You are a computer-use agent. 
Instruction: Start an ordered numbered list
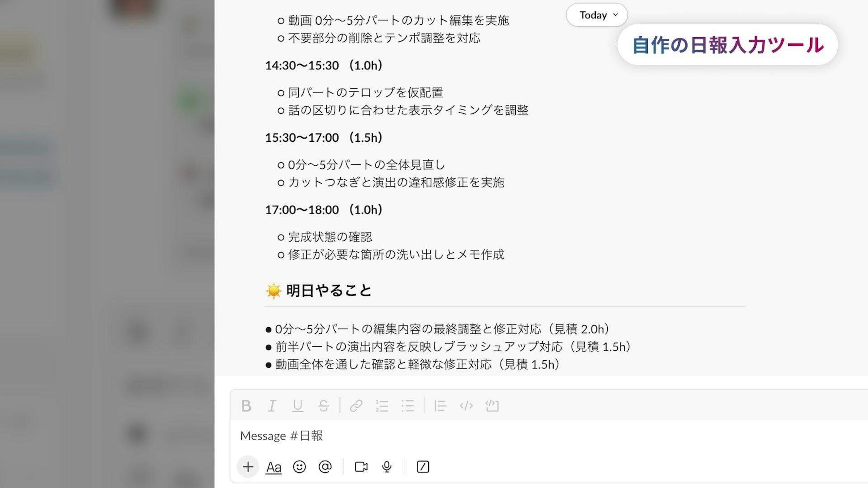[x=382, y=406]
